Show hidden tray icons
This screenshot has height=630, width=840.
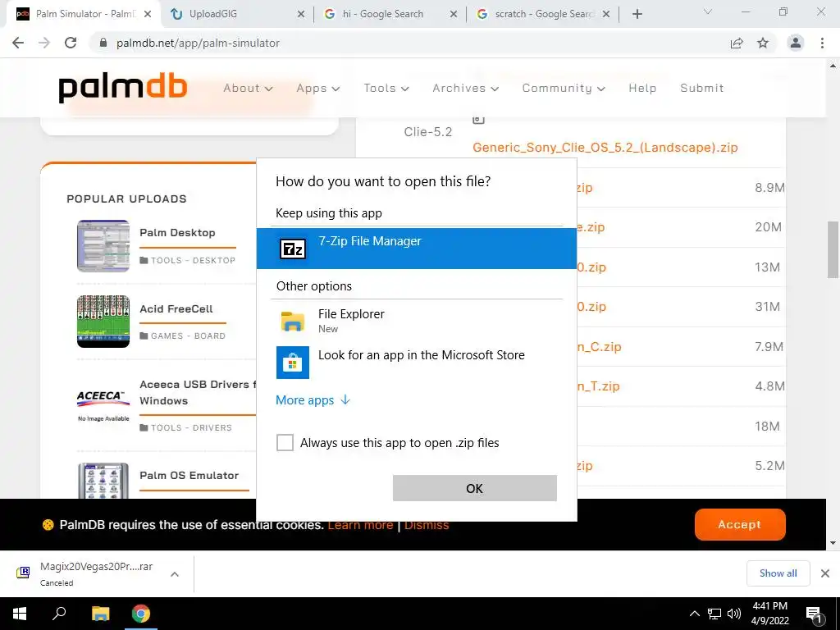(694, 614)
